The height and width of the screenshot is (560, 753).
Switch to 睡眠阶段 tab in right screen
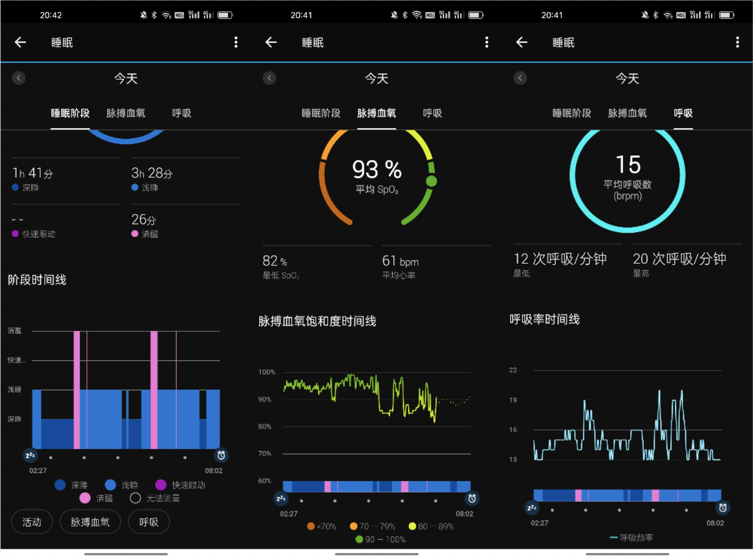click(x=572, y=113)
